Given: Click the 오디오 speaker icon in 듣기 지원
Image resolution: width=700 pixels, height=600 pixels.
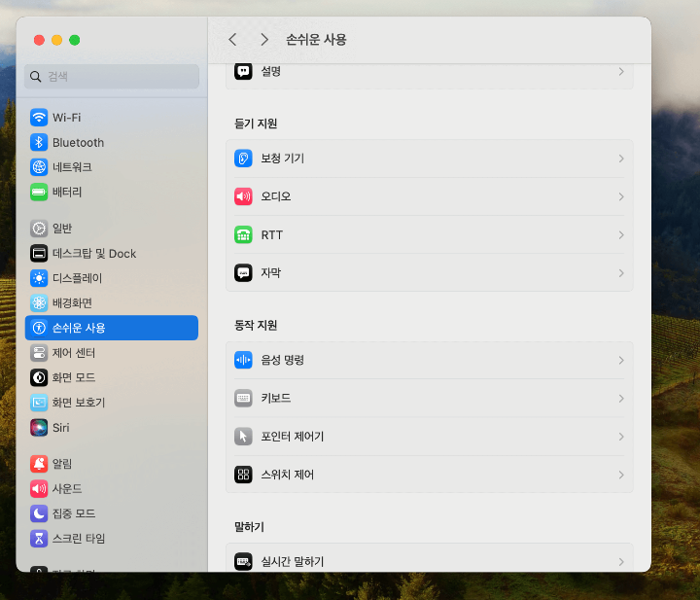Looking at the screenshot, I should (x=243, y=196).
